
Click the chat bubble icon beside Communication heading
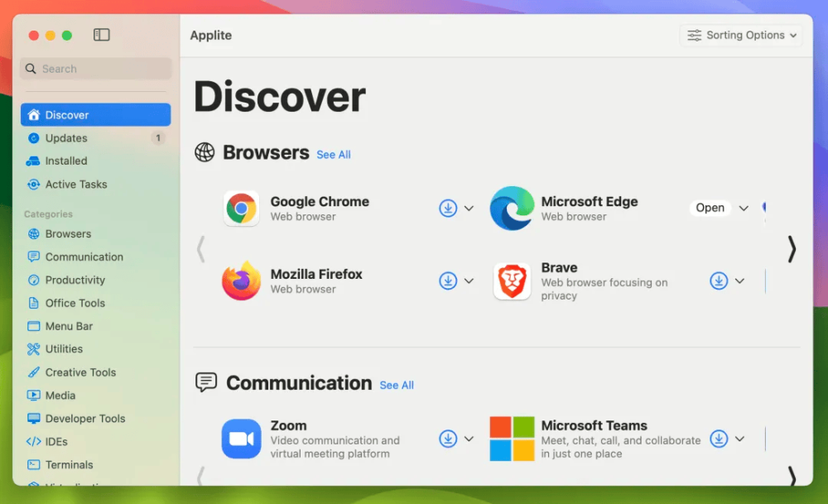pos(206,382)
